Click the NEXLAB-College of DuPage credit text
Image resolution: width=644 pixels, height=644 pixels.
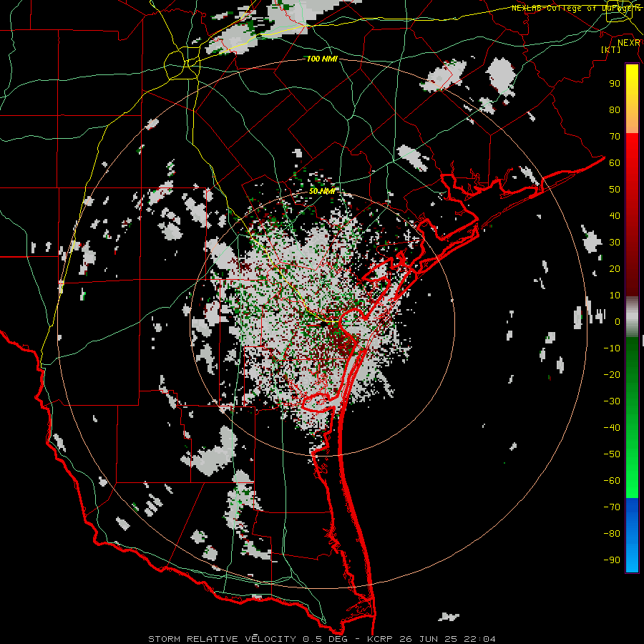[x=576, y=8]
